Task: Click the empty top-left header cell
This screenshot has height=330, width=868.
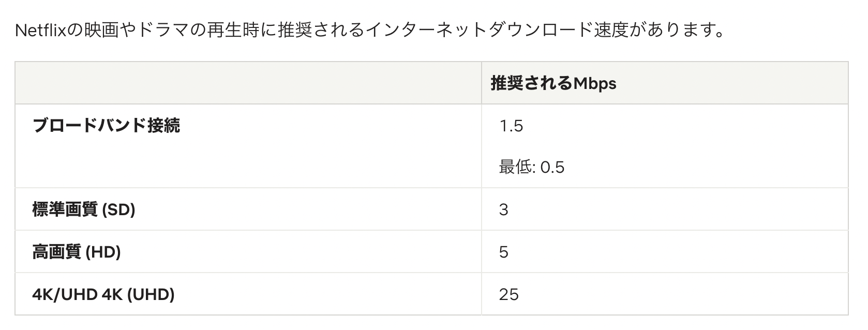Action: coord(248,83)
